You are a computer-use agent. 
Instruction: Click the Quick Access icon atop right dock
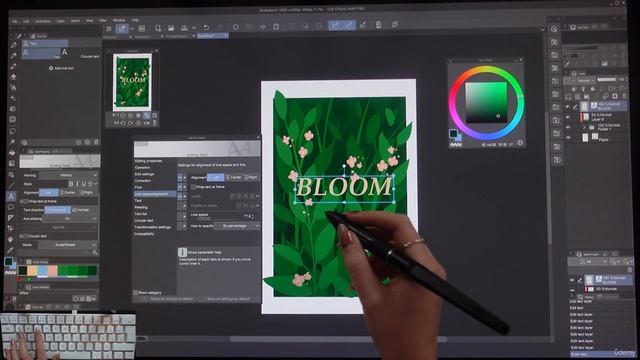554,29
